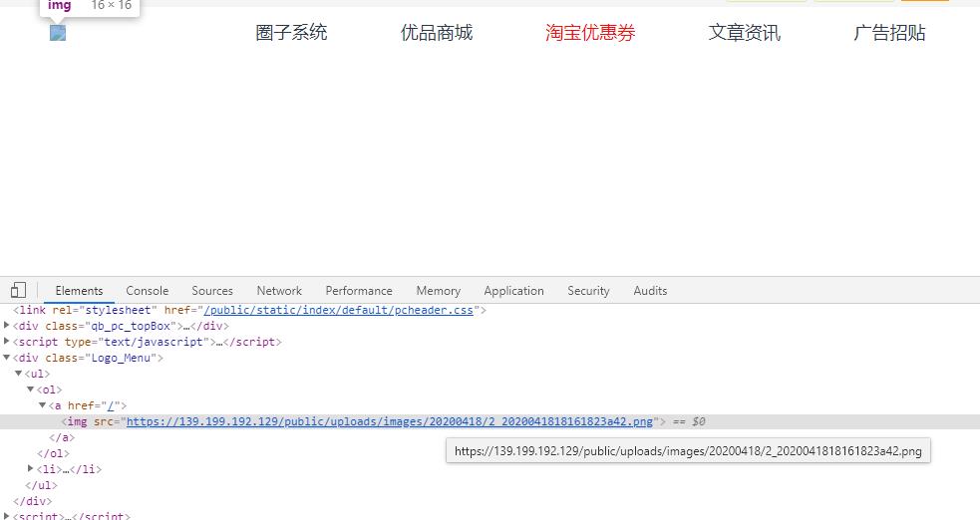Select the Performance tab
This screenshot has height=520, width=980.
[x=359, y=291]
